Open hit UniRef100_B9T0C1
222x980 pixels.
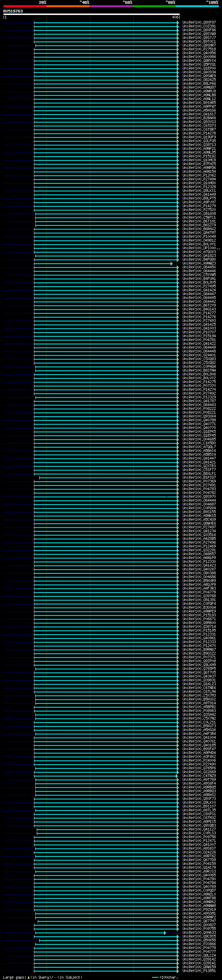(x=199, y=41)
